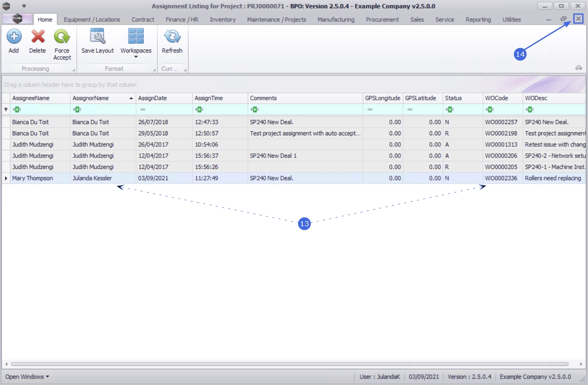Click the row indicator arrow for Mary Thompson
Image resolution: width=588 pixels, height=385 pixels.
(x=6, y=178)
